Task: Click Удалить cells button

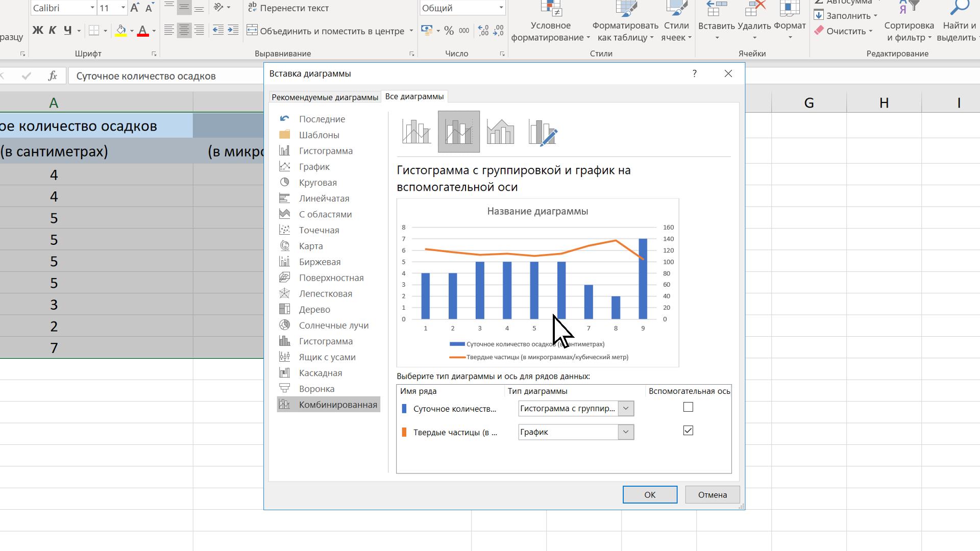Action: (x=754, y=21)
